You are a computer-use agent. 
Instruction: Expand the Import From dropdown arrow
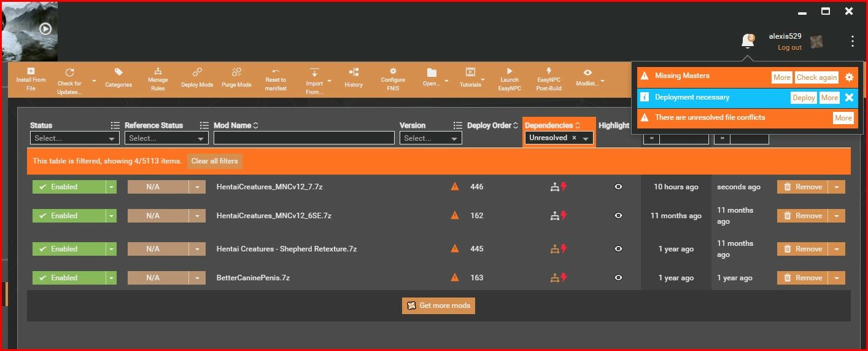pos(329,81)
